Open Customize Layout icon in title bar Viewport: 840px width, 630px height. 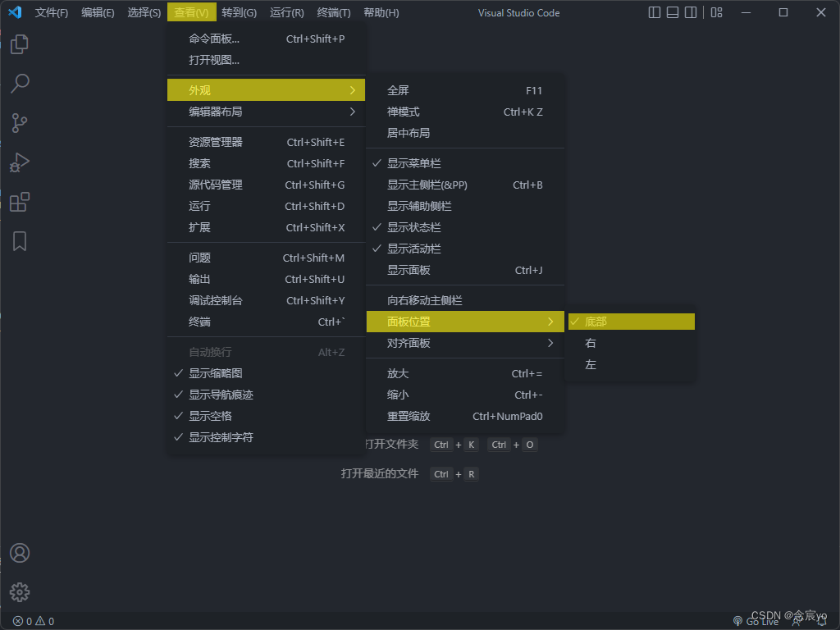click(716, 12)
